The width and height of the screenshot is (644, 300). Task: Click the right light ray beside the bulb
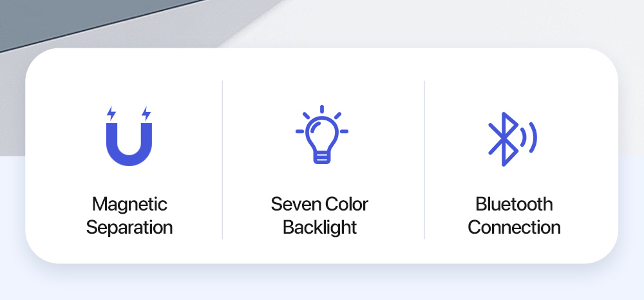coord(343,131)
